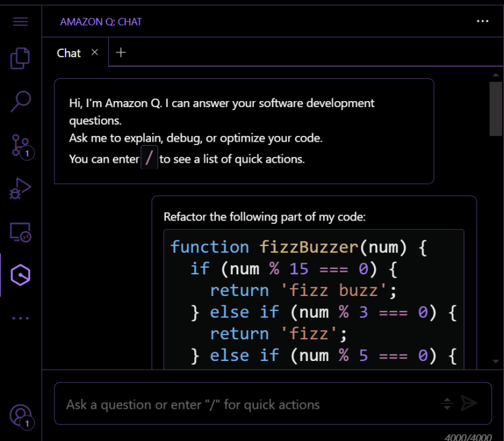
Task: Open the hamburger menu in activity bar
Action: click(20, 22)
